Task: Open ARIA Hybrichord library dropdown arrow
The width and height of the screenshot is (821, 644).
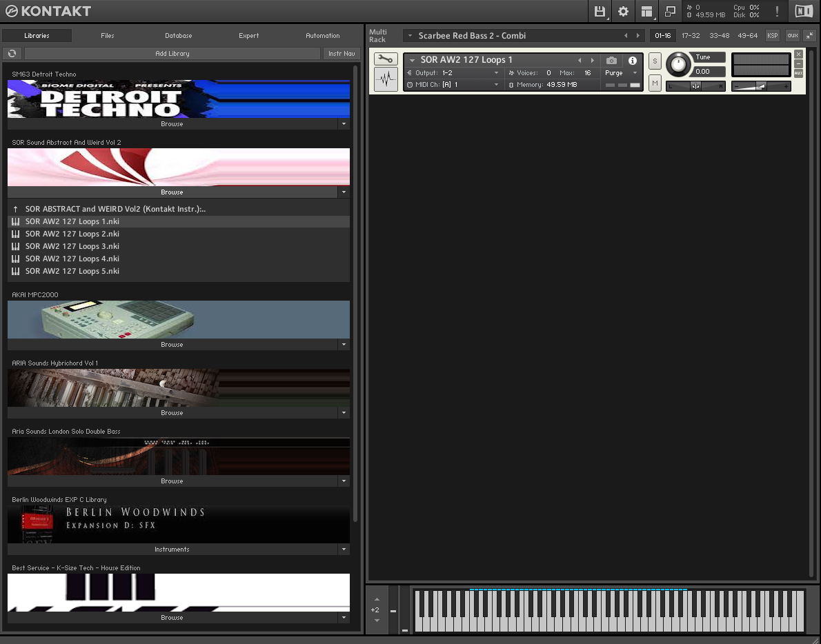Action: (344, 413)
